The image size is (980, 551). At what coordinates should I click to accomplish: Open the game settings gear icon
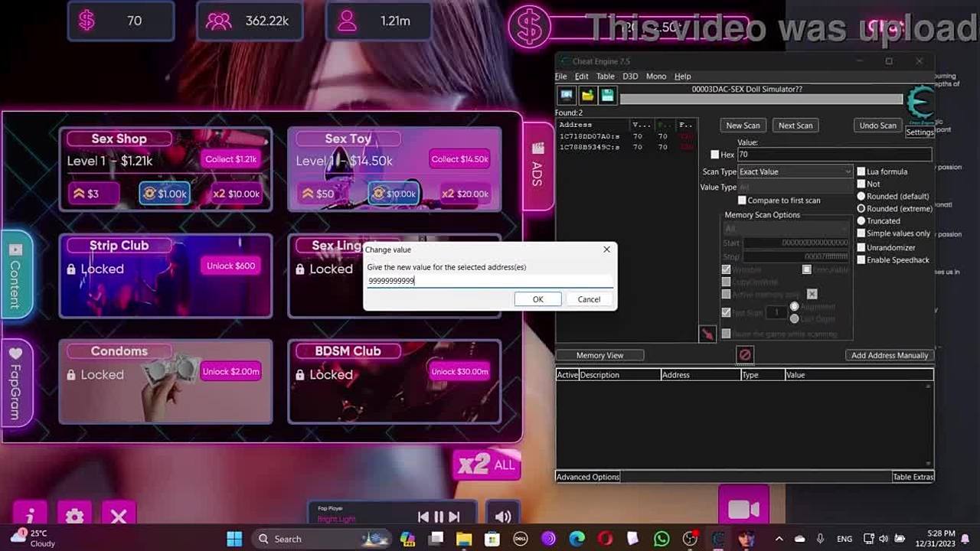click(74, 517)
